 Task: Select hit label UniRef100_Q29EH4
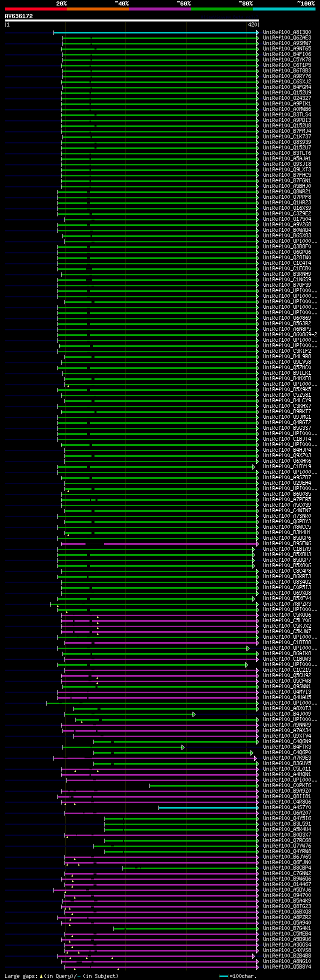[x=287, y=483]
